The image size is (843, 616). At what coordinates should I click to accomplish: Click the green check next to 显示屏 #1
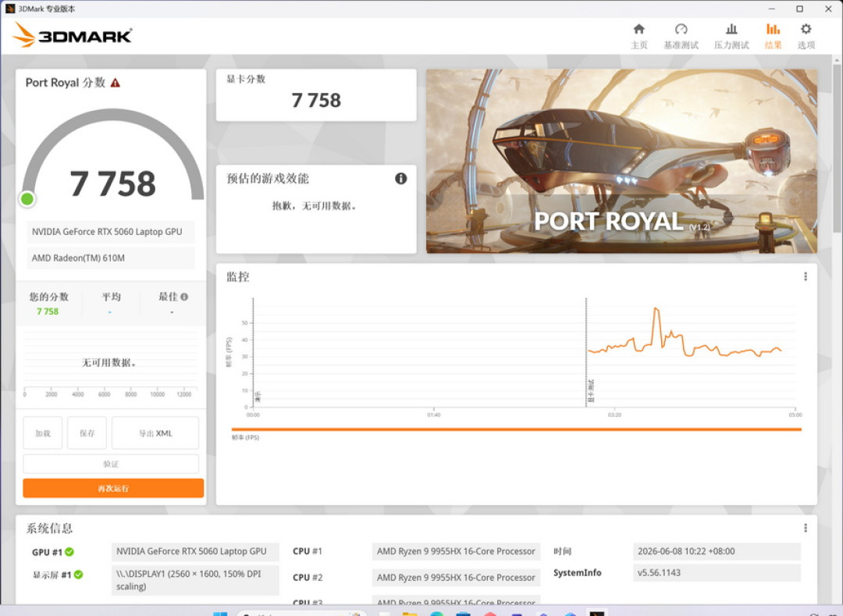(79, 575)
